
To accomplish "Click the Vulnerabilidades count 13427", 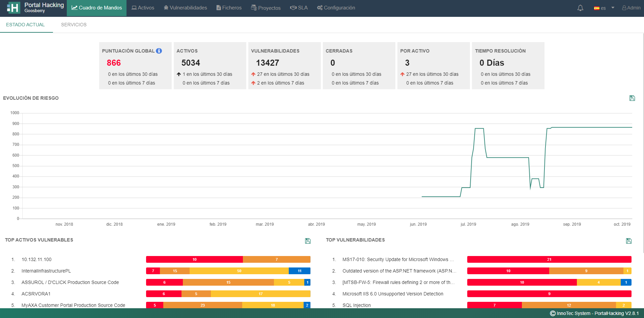I will pos(268,63).
